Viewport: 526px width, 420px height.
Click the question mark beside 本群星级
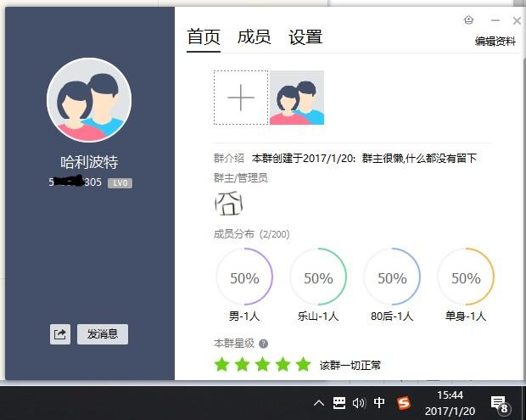264,344
